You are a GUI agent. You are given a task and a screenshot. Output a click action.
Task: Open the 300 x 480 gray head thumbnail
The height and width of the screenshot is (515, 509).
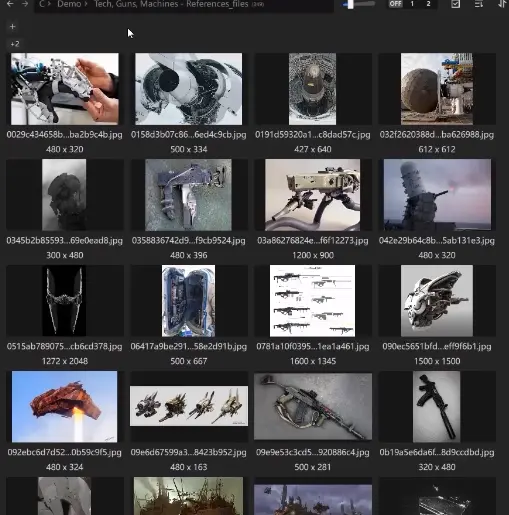64,195
